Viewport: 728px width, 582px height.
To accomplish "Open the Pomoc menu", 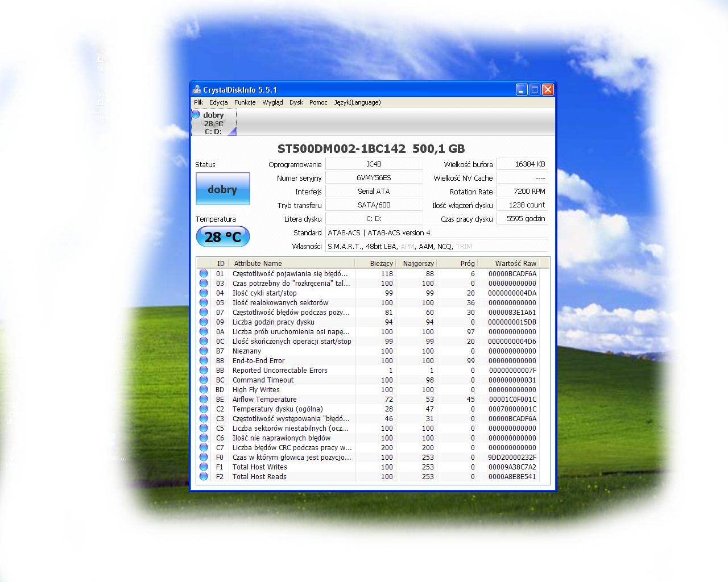I will pos(318,102).
